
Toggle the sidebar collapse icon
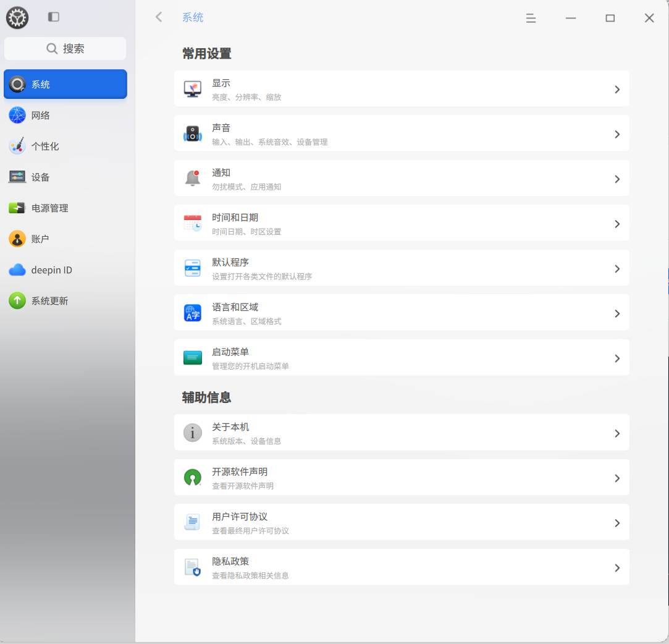[53, 17]
